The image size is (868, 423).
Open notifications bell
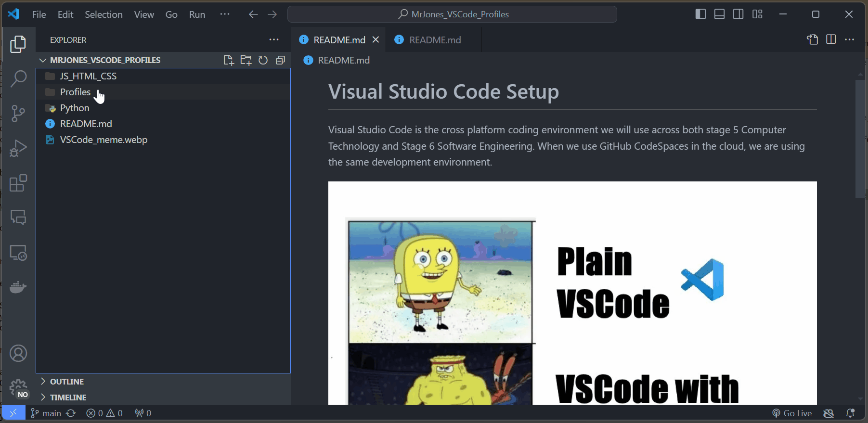click(851, 413)
